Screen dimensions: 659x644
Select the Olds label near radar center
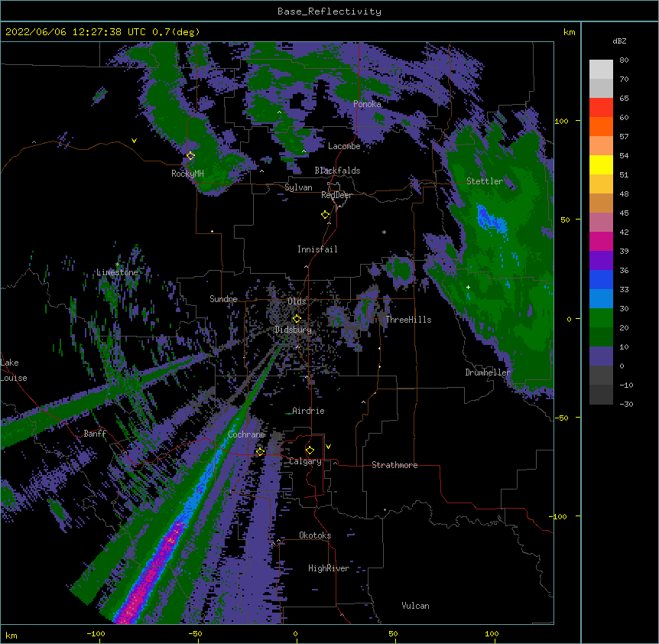pos(297,301)
